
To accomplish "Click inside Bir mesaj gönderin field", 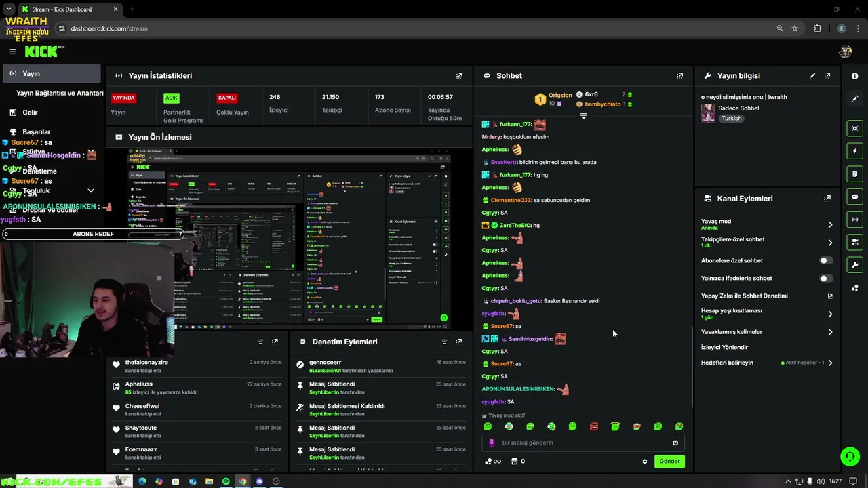I will tap(583, 443).
